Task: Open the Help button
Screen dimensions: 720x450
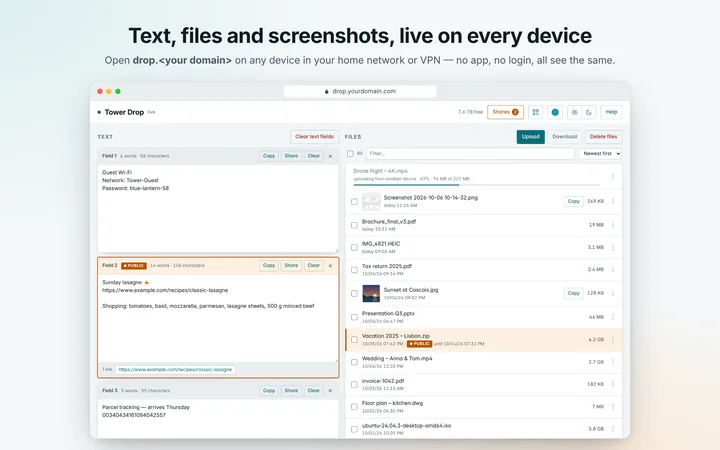Action: (611, 112)
